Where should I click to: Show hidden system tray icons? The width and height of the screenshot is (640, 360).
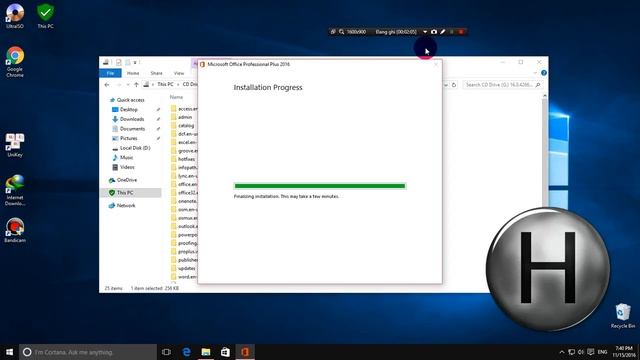562,352
